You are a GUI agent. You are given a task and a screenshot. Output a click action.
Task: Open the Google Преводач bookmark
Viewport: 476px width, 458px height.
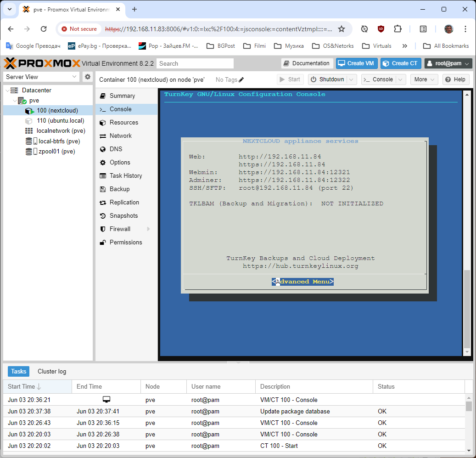click(33, 46)
